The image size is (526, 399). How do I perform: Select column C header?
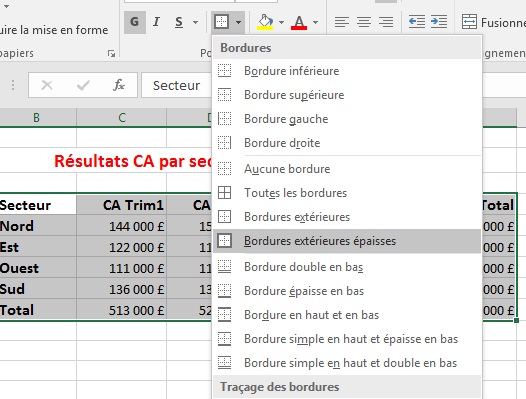(121, 117)
